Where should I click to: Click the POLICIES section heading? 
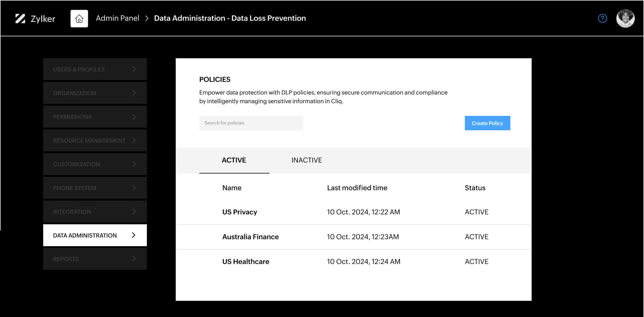[215, 80]
